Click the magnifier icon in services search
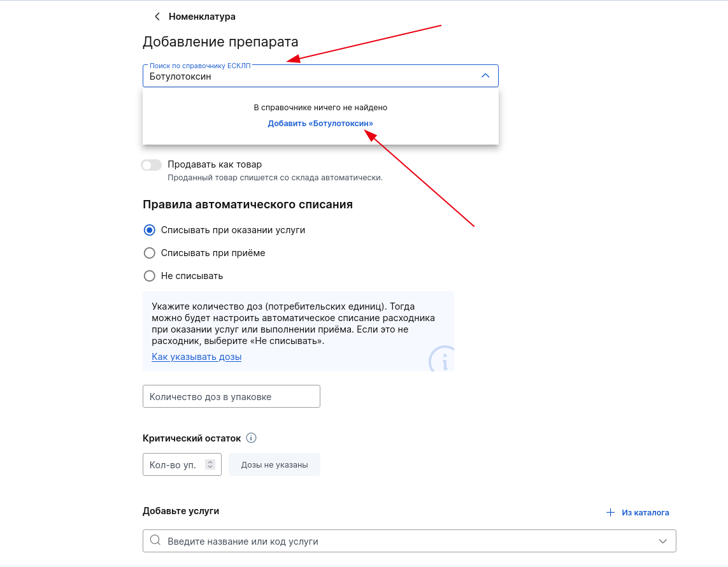The height and width of the screenshot is (567, 728). tap(155, 540)
